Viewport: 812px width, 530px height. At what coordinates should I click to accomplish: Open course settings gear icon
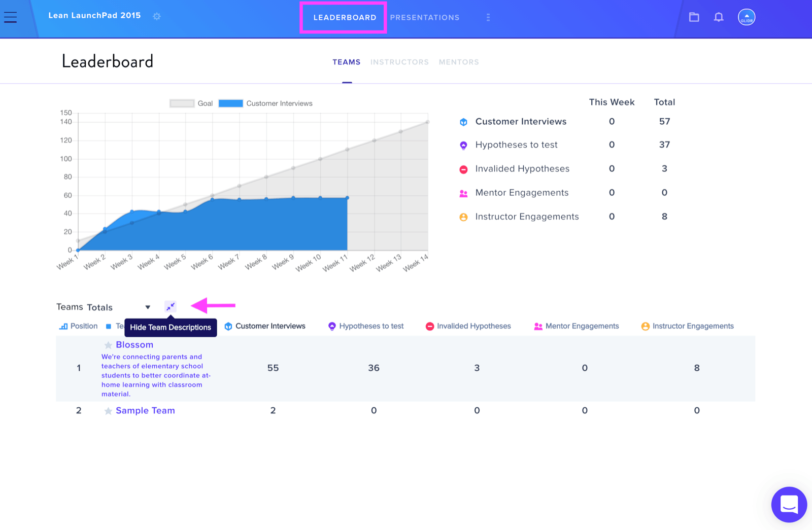click(x=157, y=16)
